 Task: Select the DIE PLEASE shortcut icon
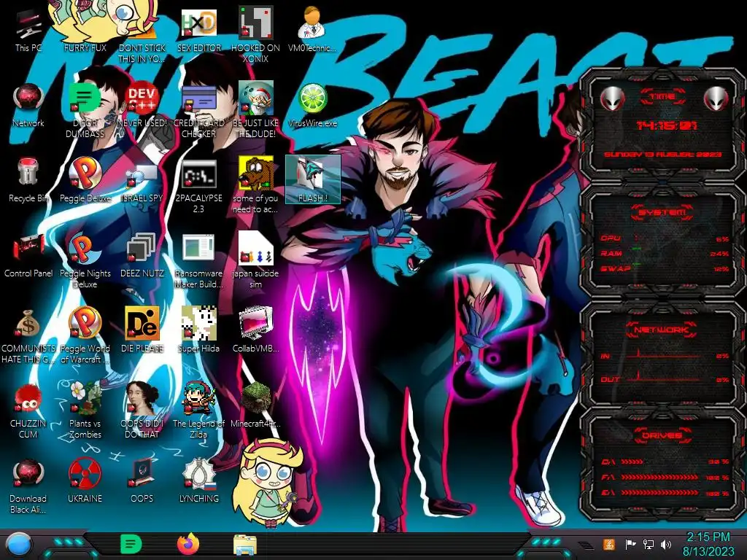coord(142,330)
